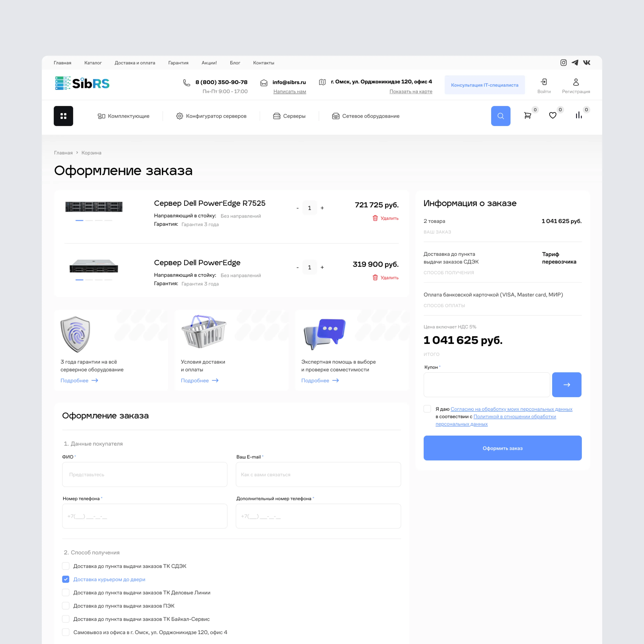Screen dimensions: 644x644
Task: Increase quantity of the 319 900 руб. server
Action: tap(322, 267)
